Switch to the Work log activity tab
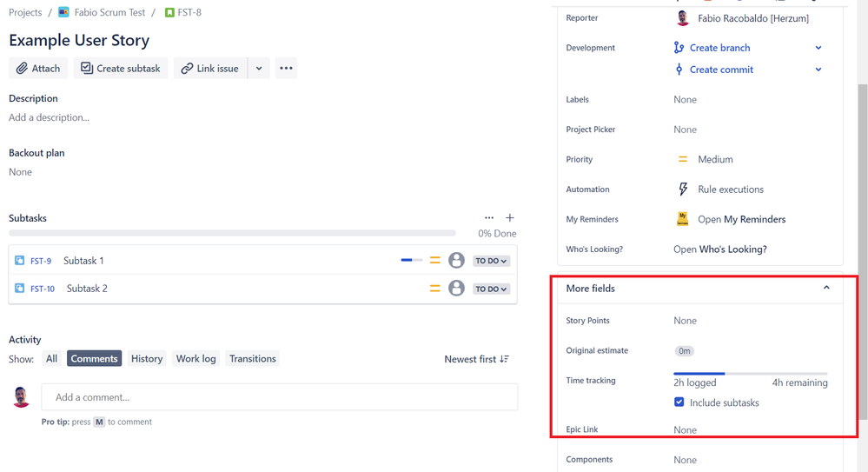This screenshot has height=472, width=868. click(x=196, y=358)
